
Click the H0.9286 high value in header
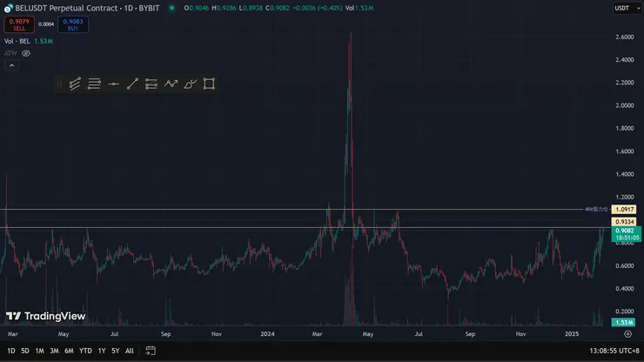(x=224, y=8)
